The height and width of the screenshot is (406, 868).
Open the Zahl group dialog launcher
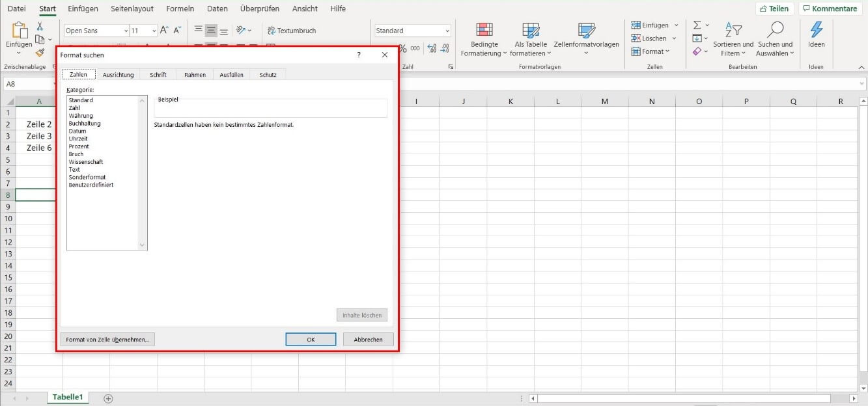coord(450,67)
